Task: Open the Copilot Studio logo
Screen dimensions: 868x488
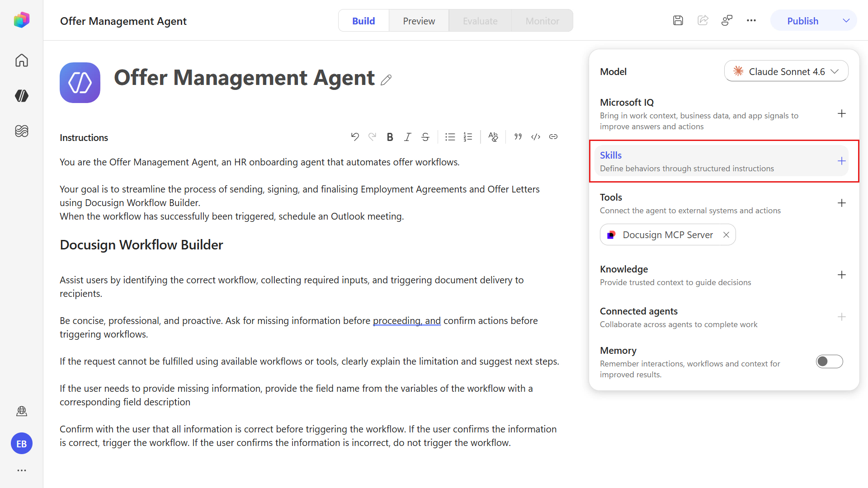Action: [22, 20]
